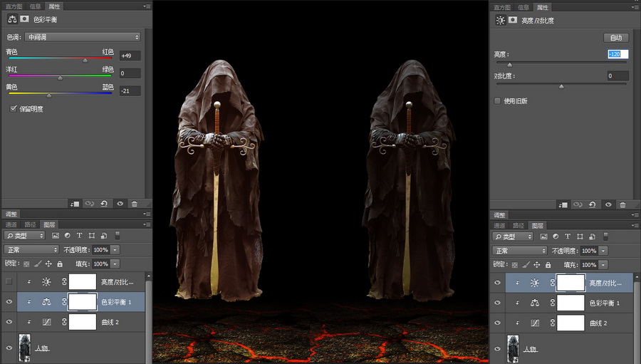Switch to 路径 tab in left layers panel
Viewport: 641px width, 364px height.
click(30, 224)
